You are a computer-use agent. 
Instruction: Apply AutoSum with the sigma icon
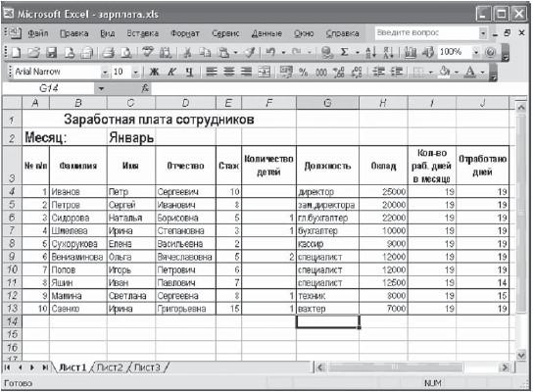pyautogui.click(x=344, y=52)
